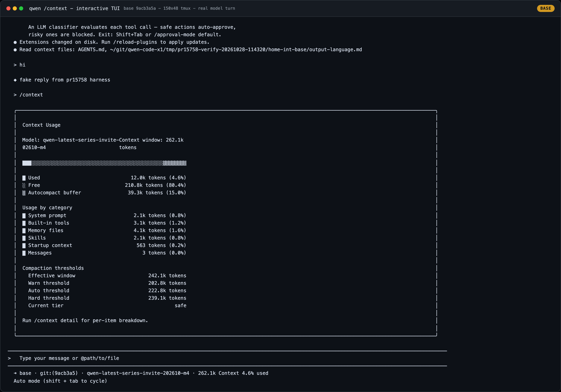Click the Free legend shaded icon
The width and height of the screenshot is (561, 392).
24,186
